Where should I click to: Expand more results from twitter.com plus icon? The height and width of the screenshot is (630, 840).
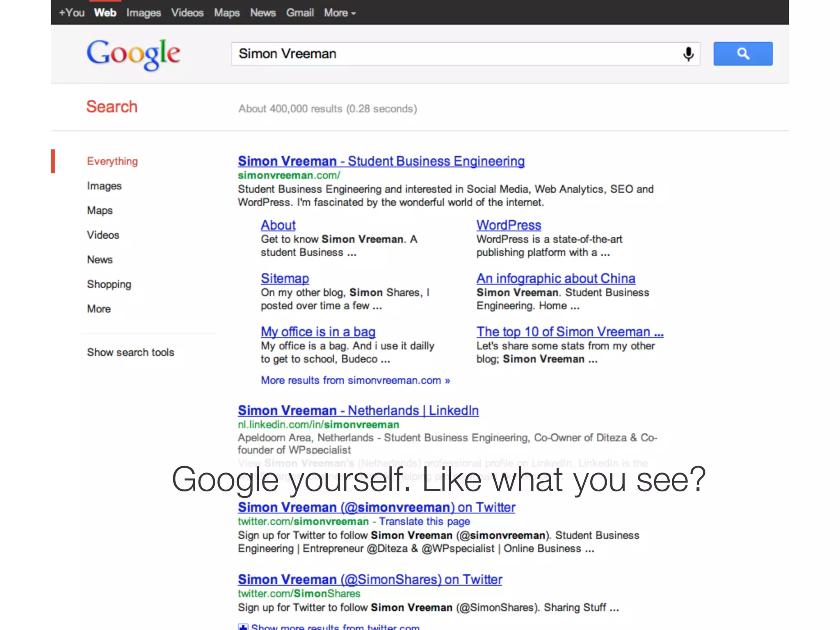(x=243, y=627)
